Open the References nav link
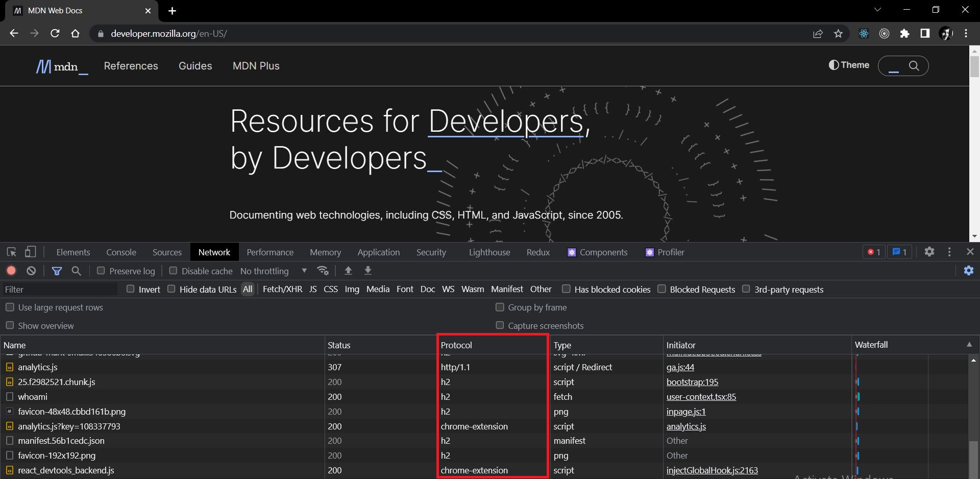Viewport: 980px width, 479px height. point(131,66)
